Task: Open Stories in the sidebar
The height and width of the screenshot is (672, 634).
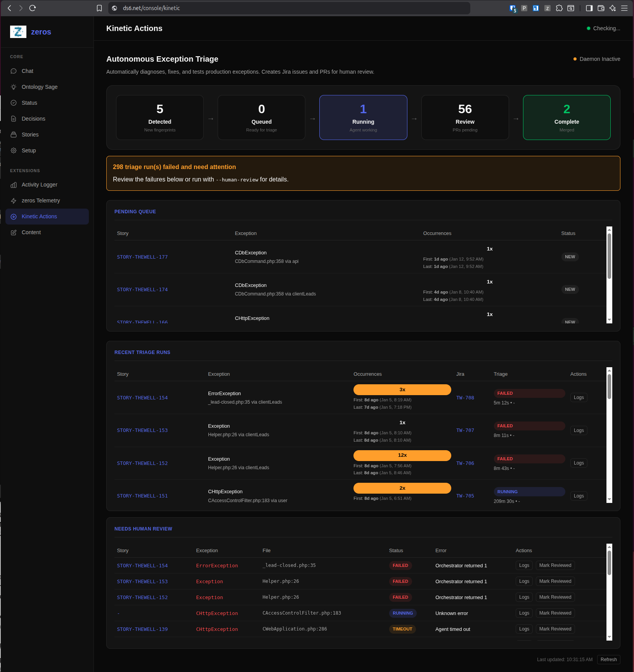Action: pos(30,135)
